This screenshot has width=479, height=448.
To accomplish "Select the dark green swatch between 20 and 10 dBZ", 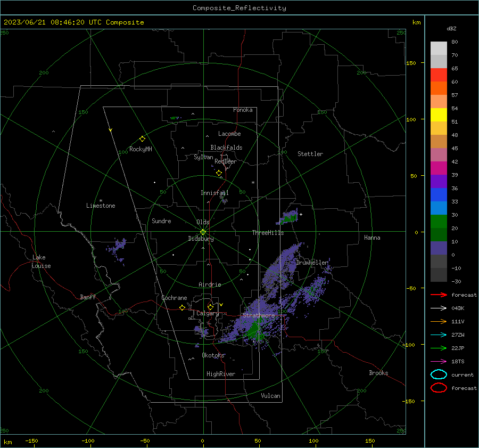I will (439, 235).
